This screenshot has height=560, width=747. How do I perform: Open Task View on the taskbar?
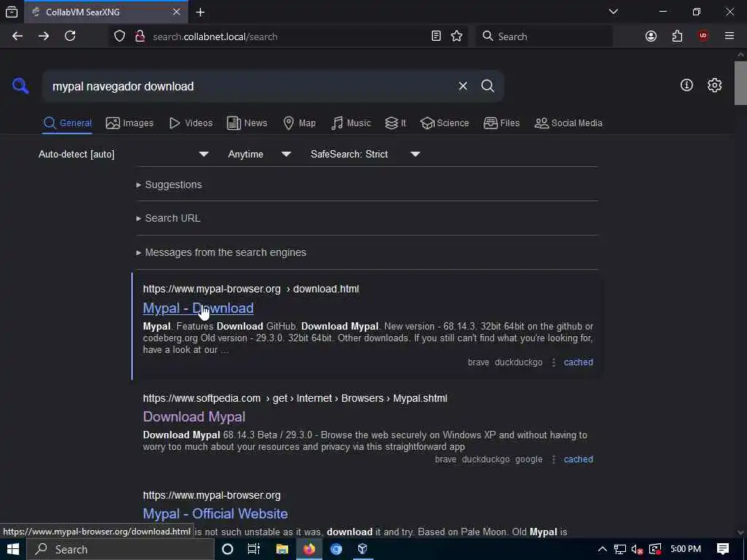[254, 549]
